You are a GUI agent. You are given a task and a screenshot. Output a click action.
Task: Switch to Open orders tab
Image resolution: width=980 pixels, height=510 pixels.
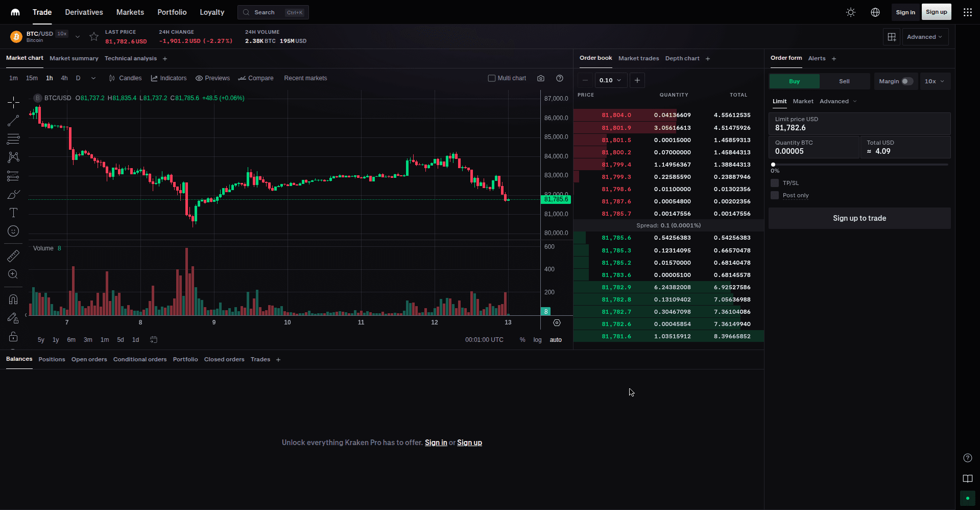point(89,359)
